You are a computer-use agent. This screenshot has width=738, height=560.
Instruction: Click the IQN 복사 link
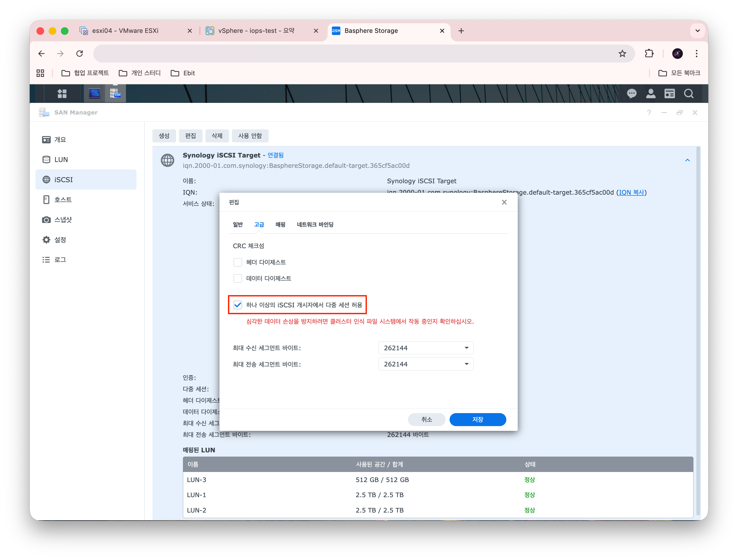coord(632,192)
